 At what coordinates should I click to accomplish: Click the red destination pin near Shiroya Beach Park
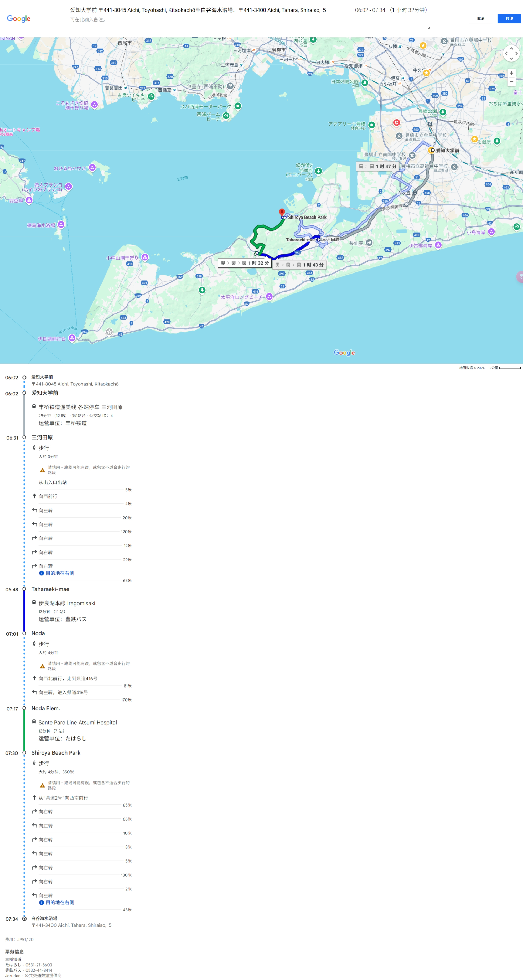tap(282, 212)
